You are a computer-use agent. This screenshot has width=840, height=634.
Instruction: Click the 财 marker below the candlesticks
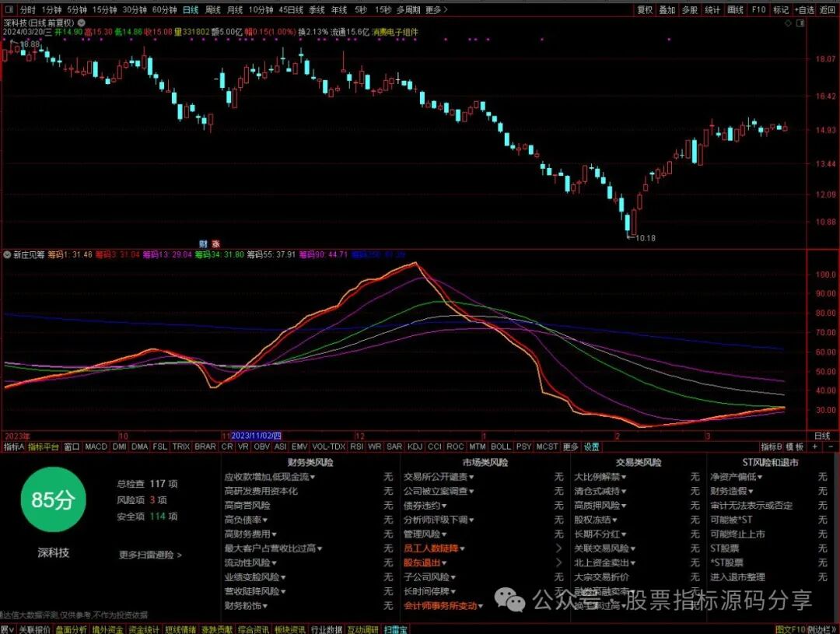click(203, 243)
